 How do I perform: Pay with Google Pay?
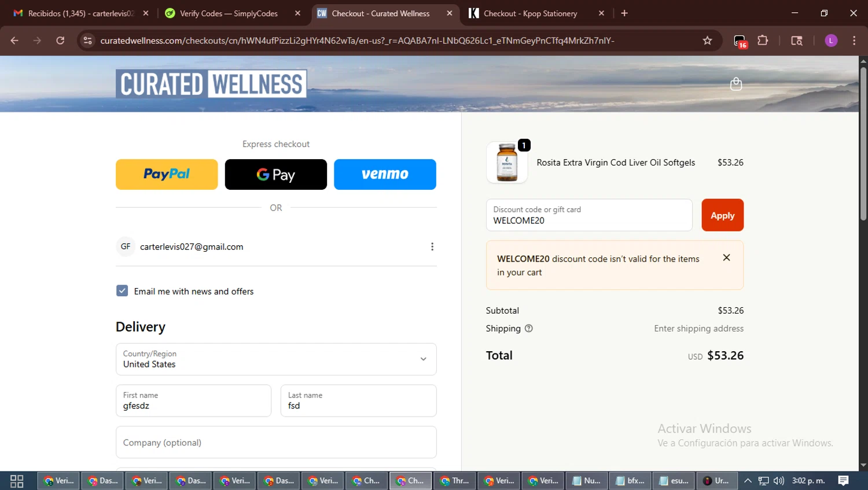point(276,174)
